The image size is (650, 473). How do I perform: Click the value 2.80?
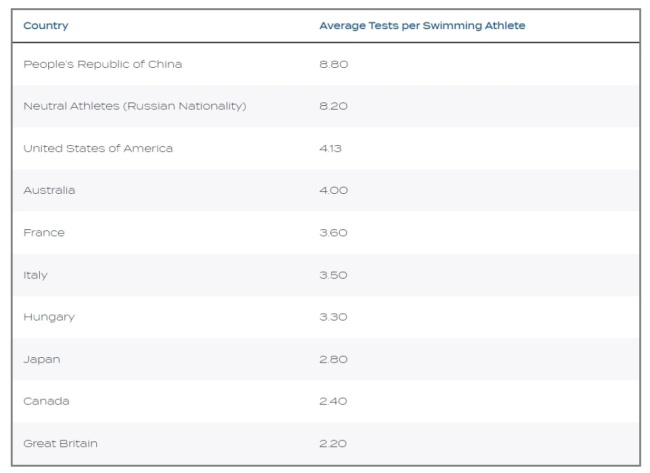333,359
